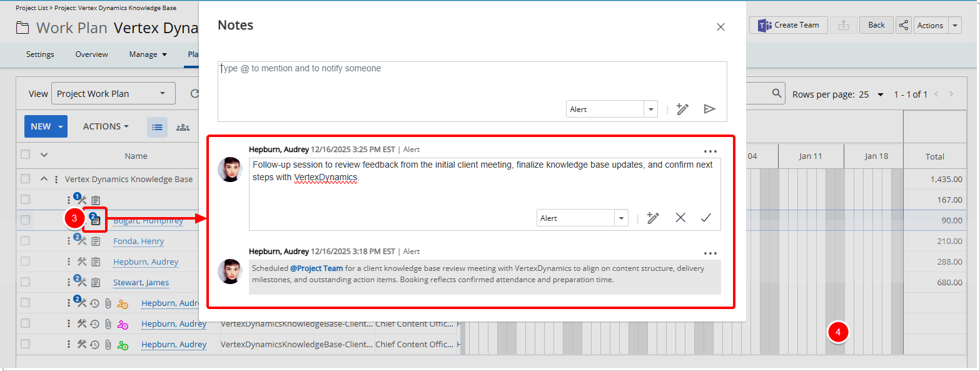
Task: Open three-dot menu on 3:18 PM note
Action: (710, 253)
